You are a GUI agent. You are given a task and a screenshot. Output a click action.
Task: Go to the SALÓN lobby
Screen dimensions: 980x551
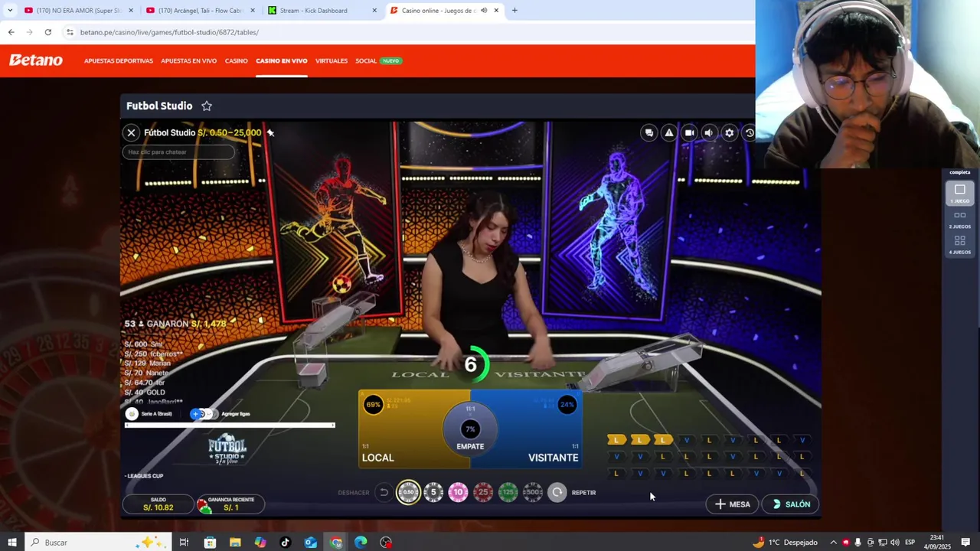[791, 504]
